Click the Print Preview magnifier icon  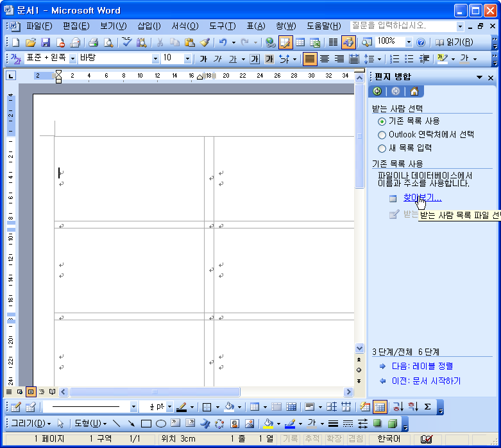point(108,42)
